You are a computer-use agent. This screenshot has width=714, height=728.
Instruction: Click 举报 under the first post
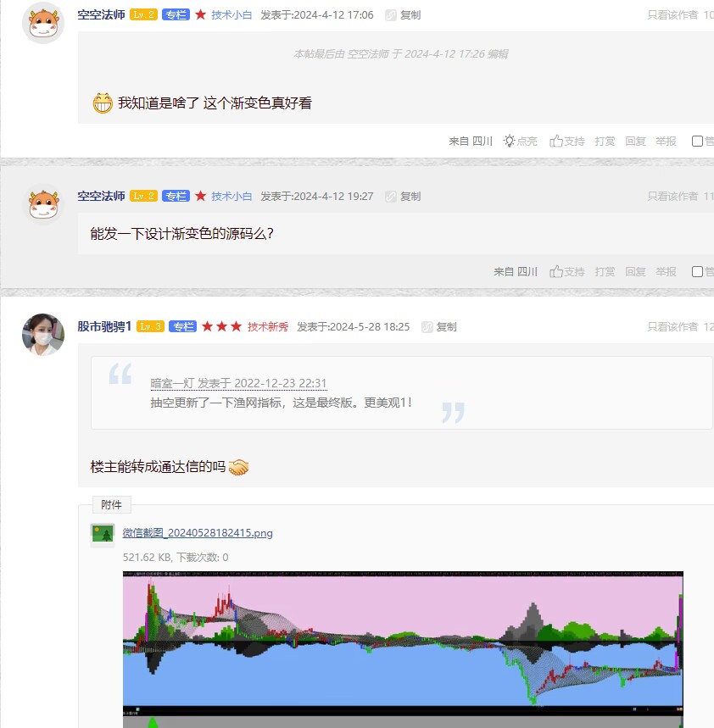[666, 142]
